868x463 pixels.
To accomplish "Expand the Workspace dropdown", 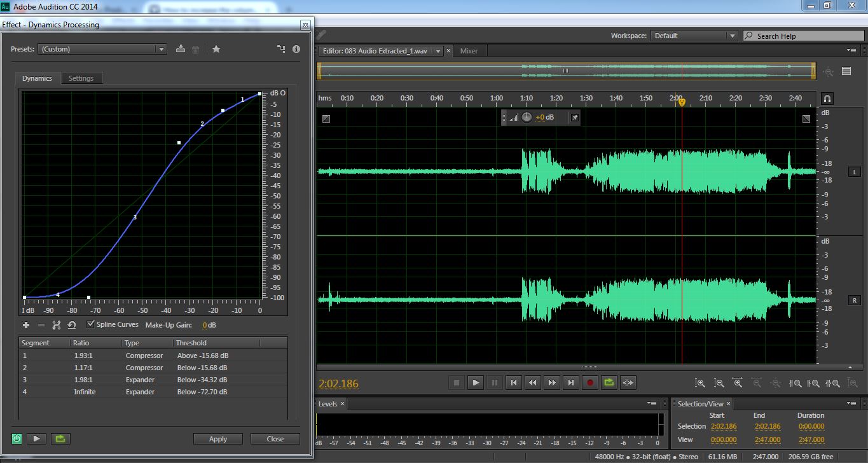I will [732, 36].
